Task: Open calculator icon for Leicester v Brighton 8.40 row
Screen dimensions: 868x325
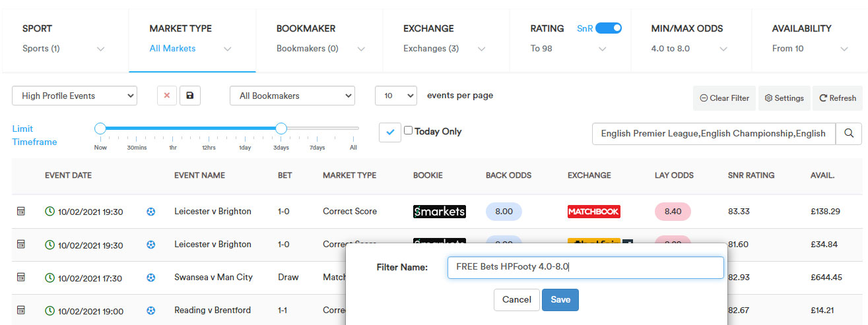Action: click(x=20, y=212)
